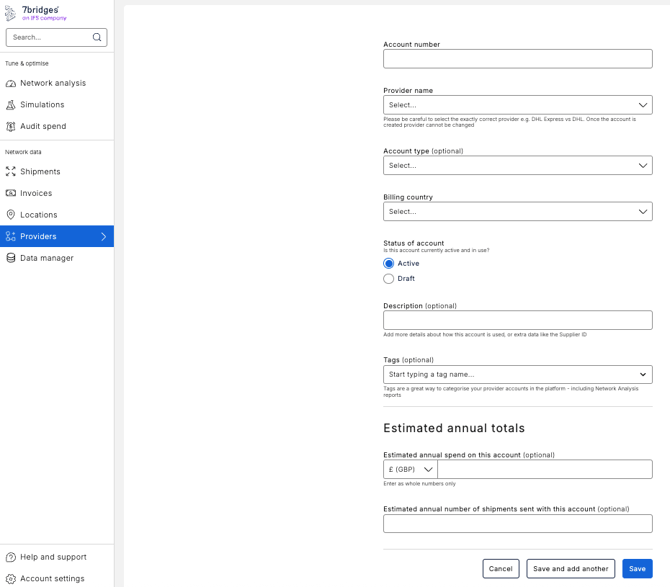Image resolution: width=670 pixels, height=587 pixels.
Task: Click the Save button
Action: [637, 568]
